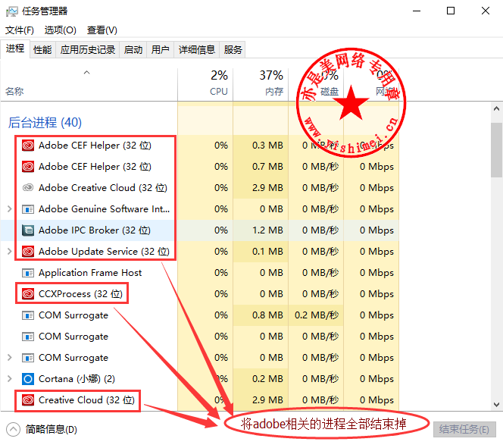Screen dimensions: 503x448
Task: Click the Creative Cloud (32 位) icon
Action: (28, 399)
